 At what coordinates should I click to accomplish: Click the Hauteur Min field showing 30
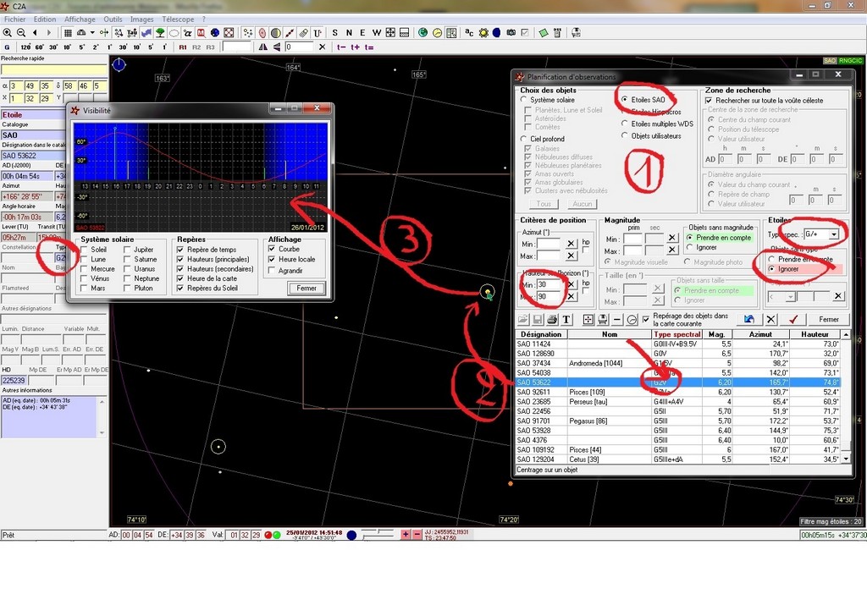549,285
